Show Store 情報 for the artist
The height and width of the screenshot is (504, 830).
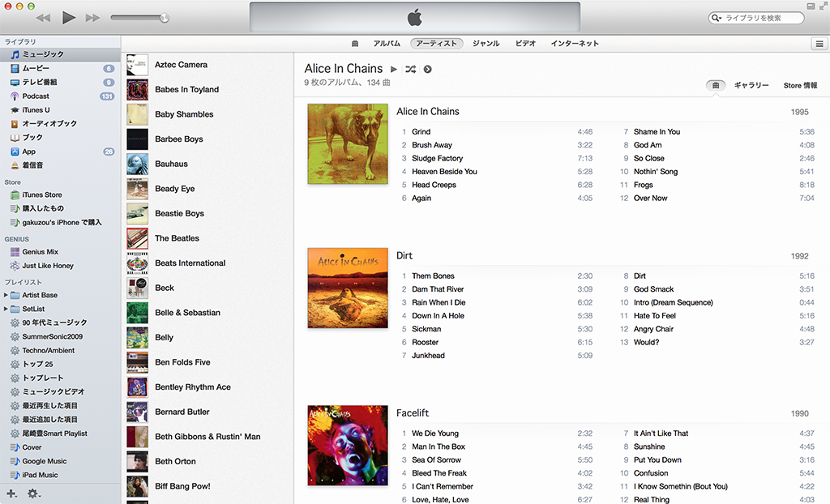coord(800,85)
